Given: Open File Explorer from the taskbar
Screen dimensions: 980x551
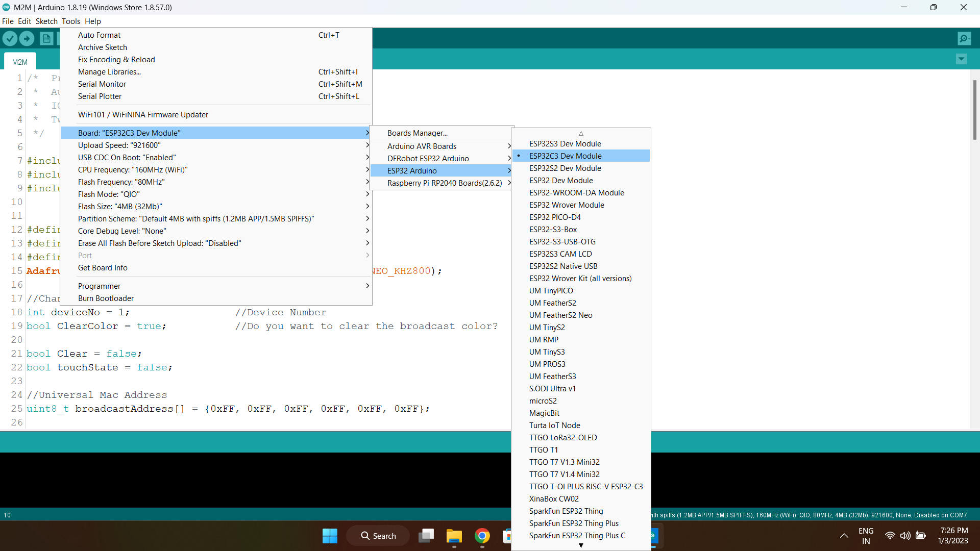Looking at the screenshot, I should point(454,536).
